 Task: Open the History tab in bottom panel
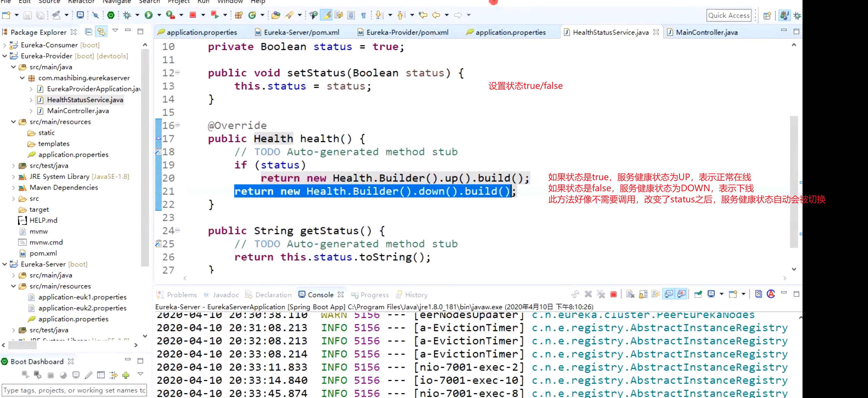(x=412, y=295)
